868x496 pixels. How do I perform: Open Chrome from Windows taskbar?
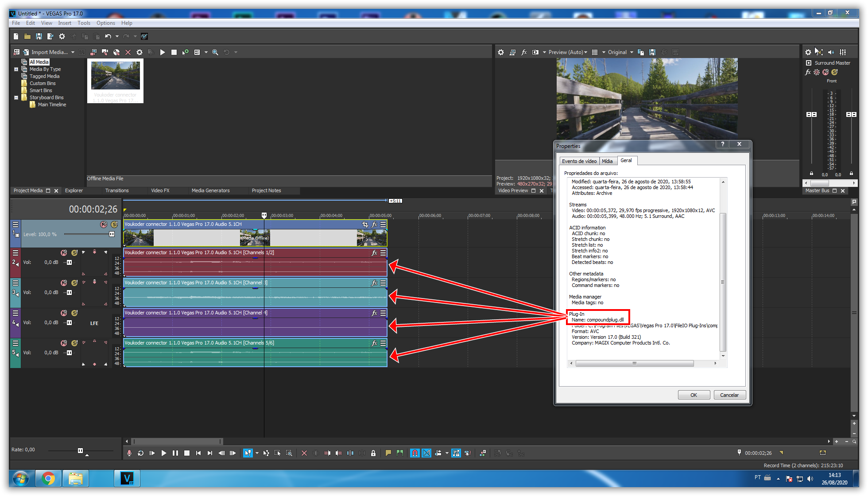point(48,478)
